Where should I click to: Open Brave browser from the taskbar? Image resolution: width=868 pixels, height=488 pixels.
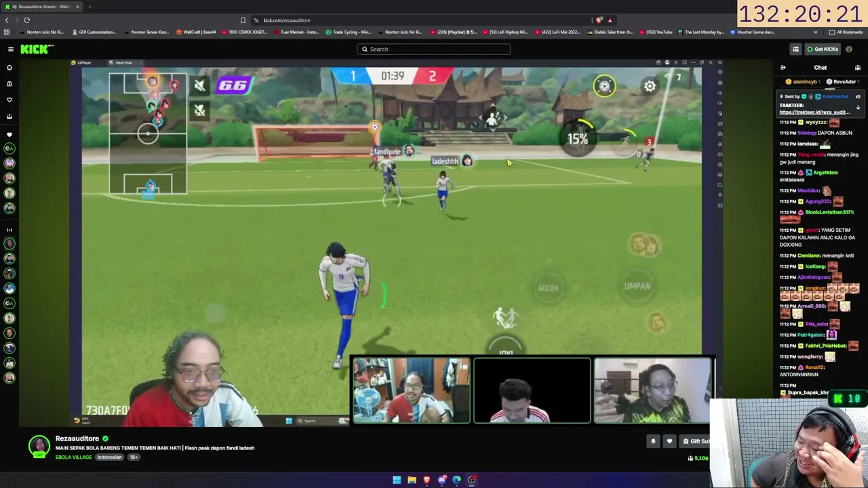pos(427,480)
